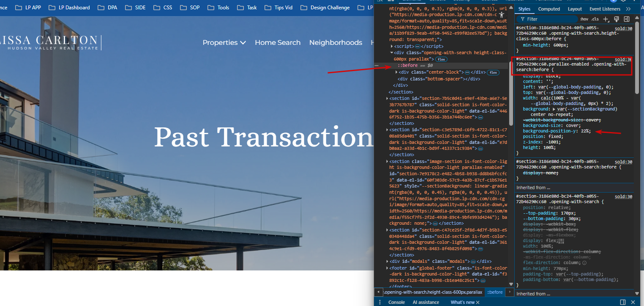Open the drawer three-dot menu

click(379, 302)
